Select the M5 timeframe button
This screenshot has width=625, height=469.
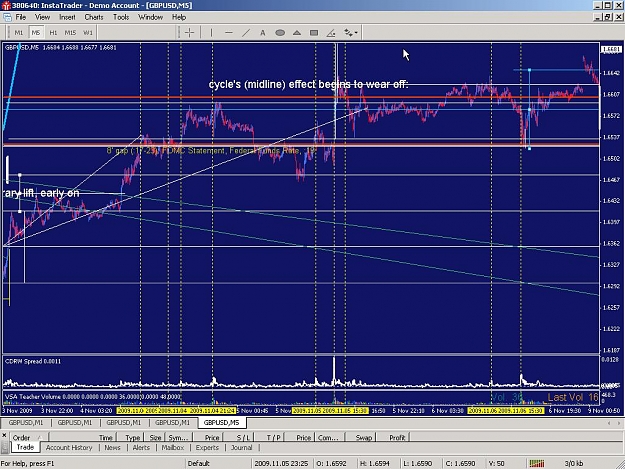pos(36,33)
